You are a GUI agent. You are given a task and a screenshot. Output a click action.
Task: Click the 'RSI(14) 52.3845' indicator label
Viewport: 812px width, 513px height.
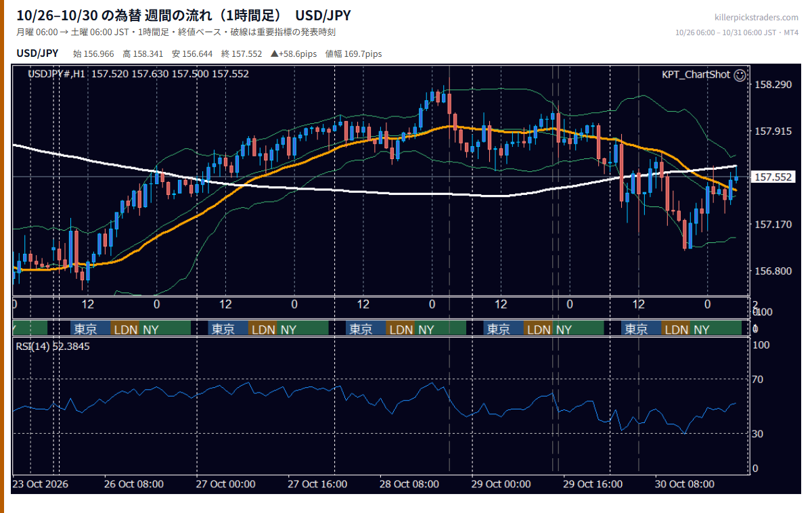pyautogui.click(x=53, y=346)
